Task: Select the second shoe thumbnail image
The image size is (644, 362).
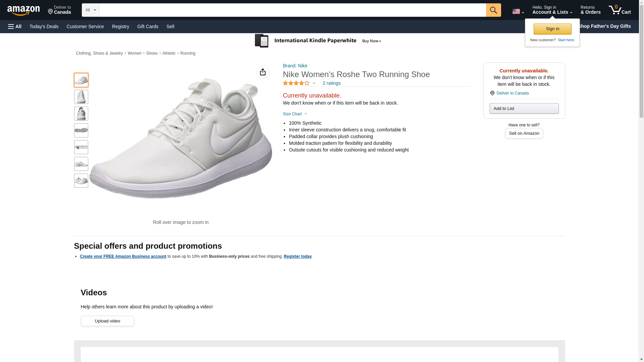Action: 81,97
